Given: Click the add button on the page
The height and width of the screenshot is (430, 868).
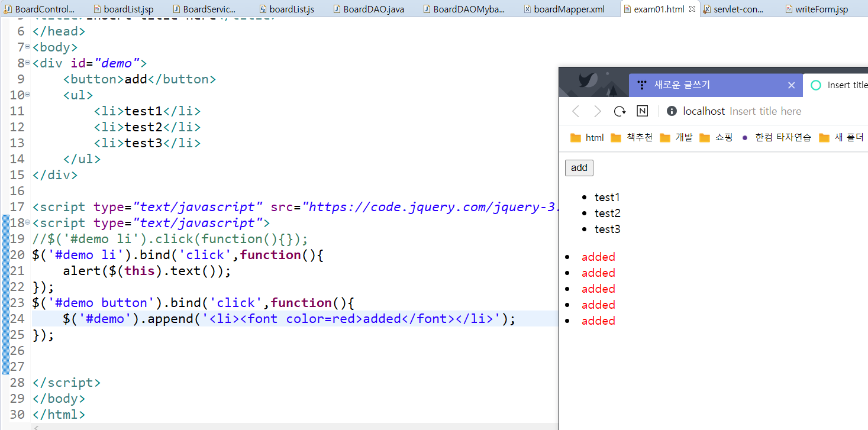Looking at the screenshot, I should click(x=579, y=168).
